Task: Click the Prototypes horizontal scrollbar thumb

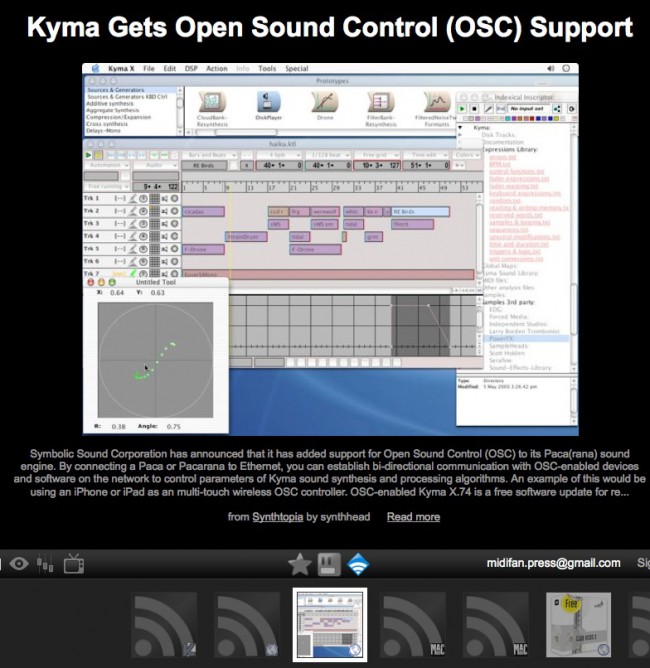Action: point(246,133)
